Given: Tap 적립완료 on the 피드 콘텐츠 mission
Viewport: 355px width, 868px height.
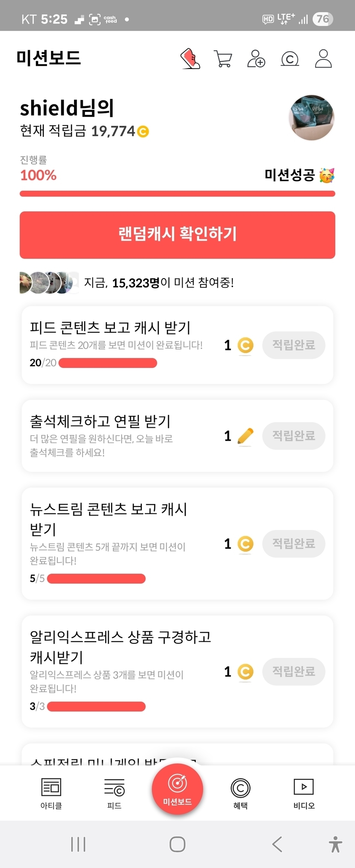Looking at the screenshot, I should [x=294, y=345].
